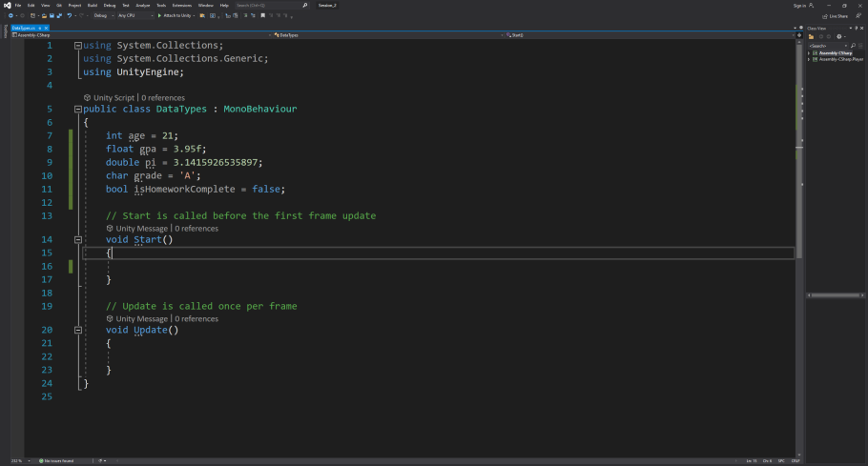Expand the Assembly-CSharp.Player node in Class View
The image size is (868, 466).
[x=809, y=59]
